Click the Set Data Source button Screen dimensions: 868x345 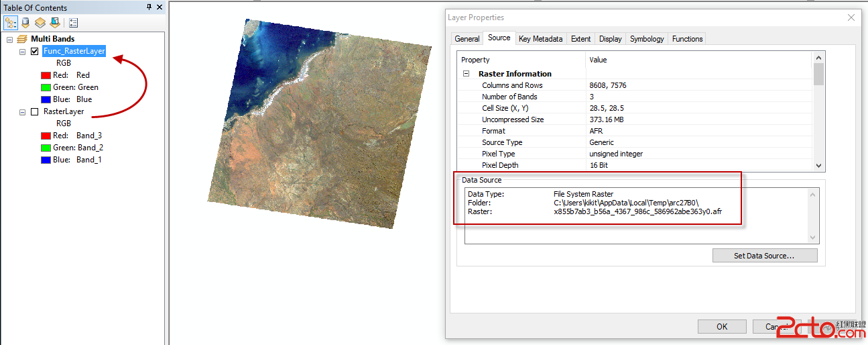[x=765, y=256]
